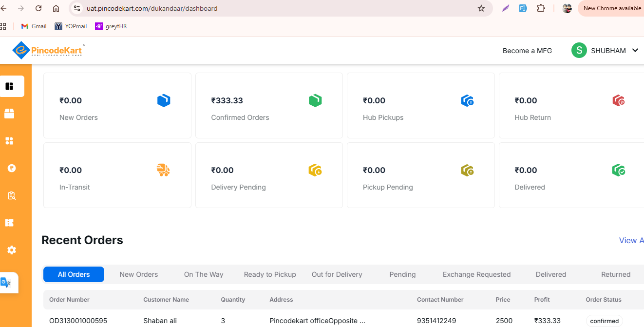The height and width of the screenshot is (327, 644).
Task: Open site information in the address bar
Action: tap(76, 8)
